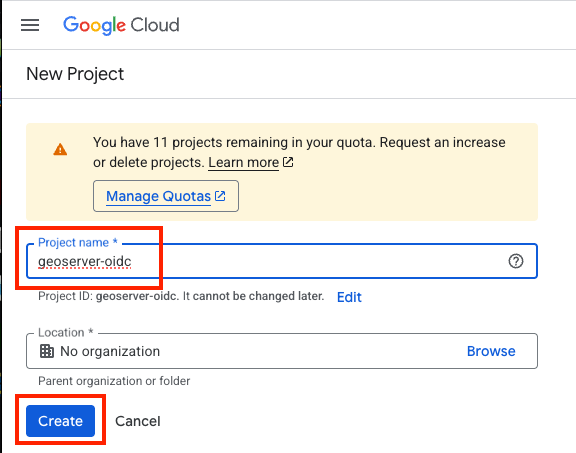
Task: Click the Project name help question-mark icon
Action: pos(516,261)
